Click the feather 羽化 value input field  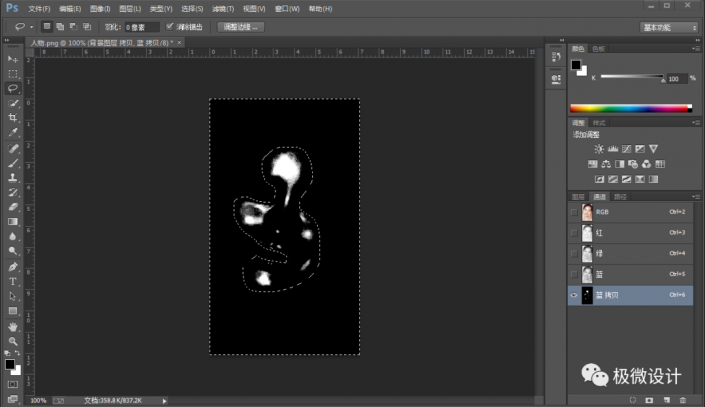pyautogui.click(x=141, y=27)
